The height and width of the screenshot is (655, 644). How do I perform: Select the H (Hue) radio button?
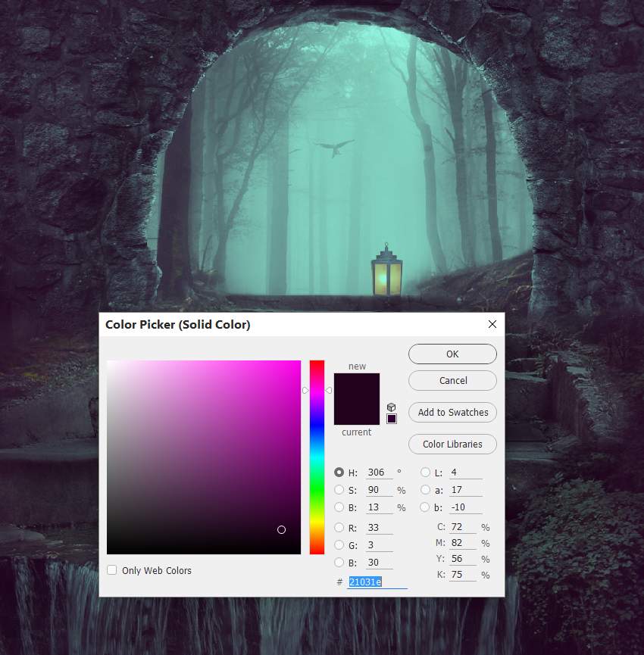339,472
